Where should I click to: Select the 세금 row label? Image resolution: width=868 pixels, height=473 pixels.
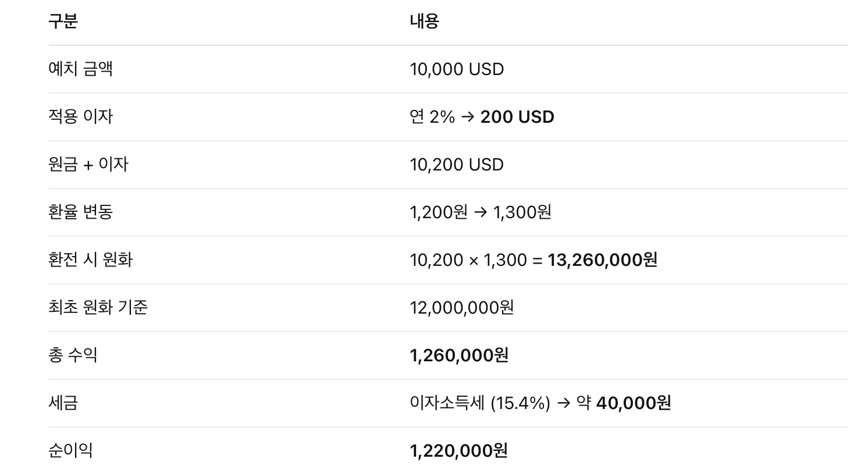click(63, 403)
